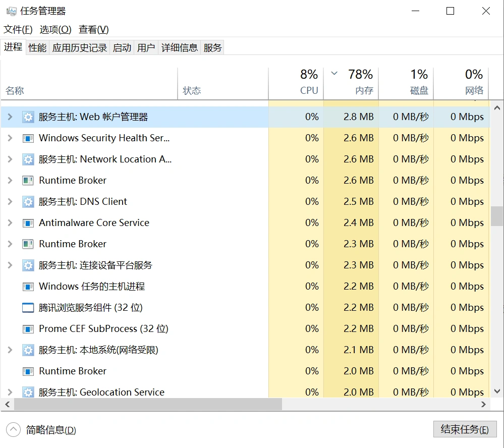
Task: Expand the Web 帐户管理器 service host row
Action: click(x=9, y=117)
